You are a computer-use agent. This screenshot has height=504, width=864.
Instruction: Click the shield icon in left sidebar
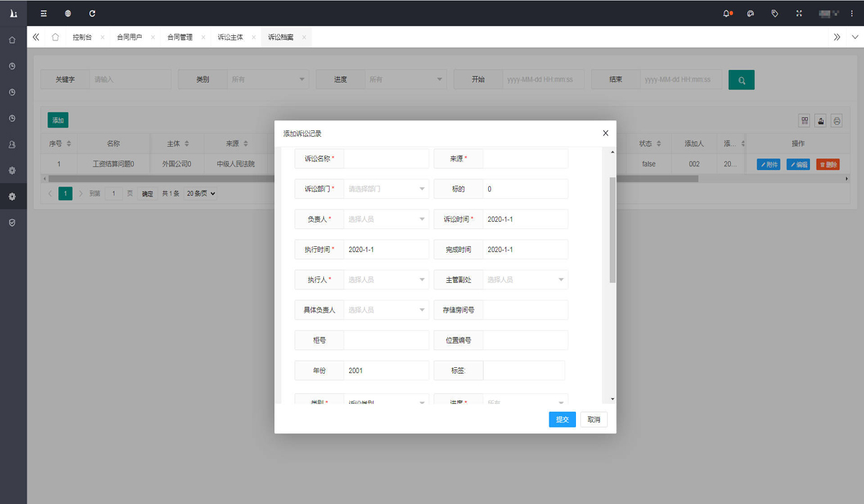[x=12, y=222]
